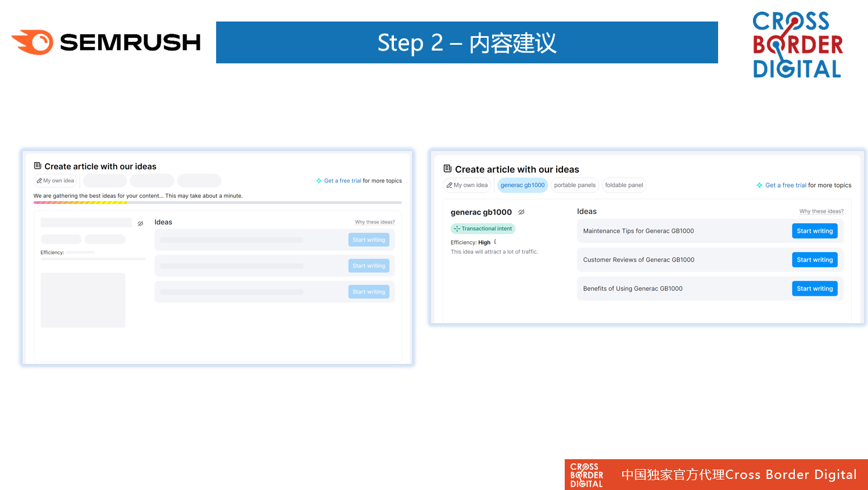The height and width of the screenshot is (490, 868).
Task: Click the small footer Cross Border Digital logo
Action: point(586,475)
